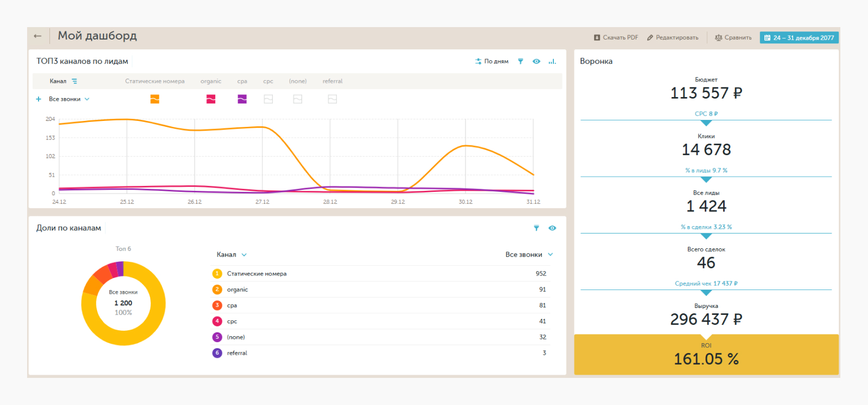Enable the referral series on chart
868x405 pixels.
click(x=332, y=99)
